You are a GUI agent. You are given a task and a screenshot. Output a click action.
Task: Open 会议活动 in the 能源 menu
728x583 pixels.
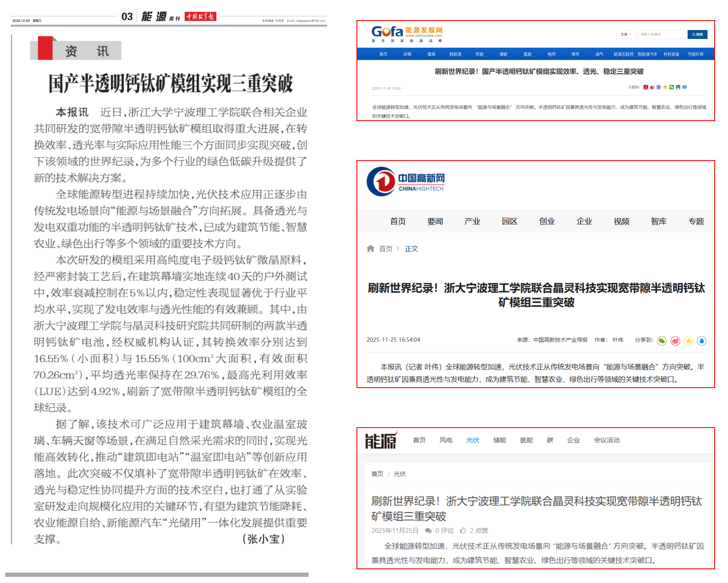point(606,440)
